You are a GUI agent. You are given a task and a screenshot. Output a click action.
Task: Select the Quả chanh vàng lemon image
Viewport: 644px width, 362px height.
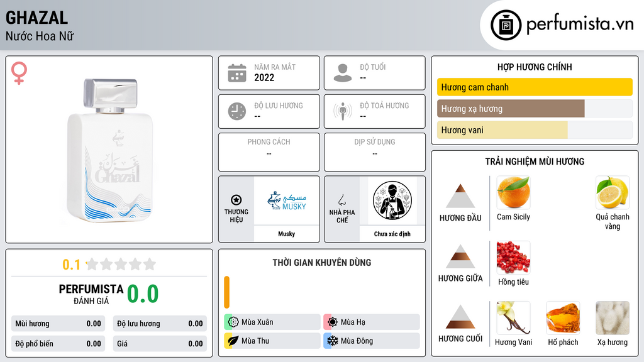(x=613, y=192)
